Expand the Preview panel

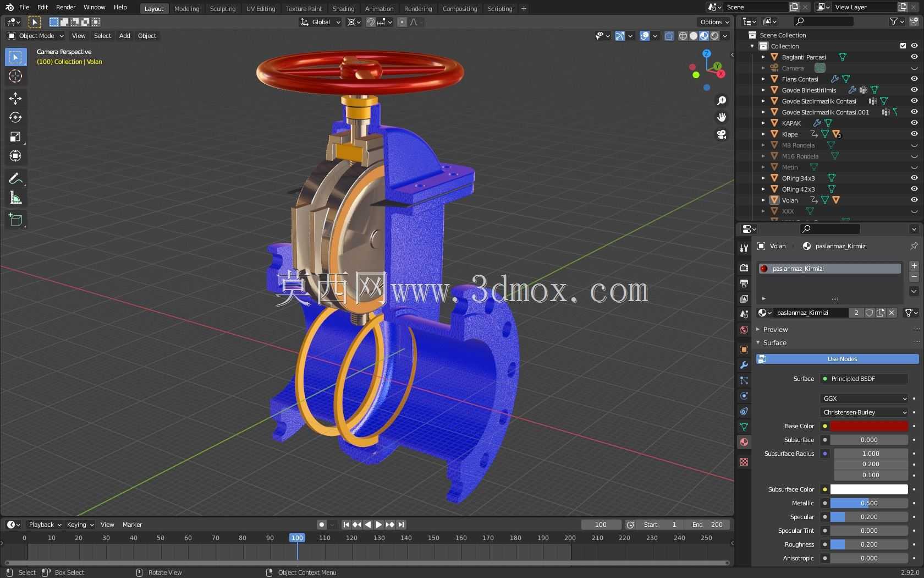(775, 330)
